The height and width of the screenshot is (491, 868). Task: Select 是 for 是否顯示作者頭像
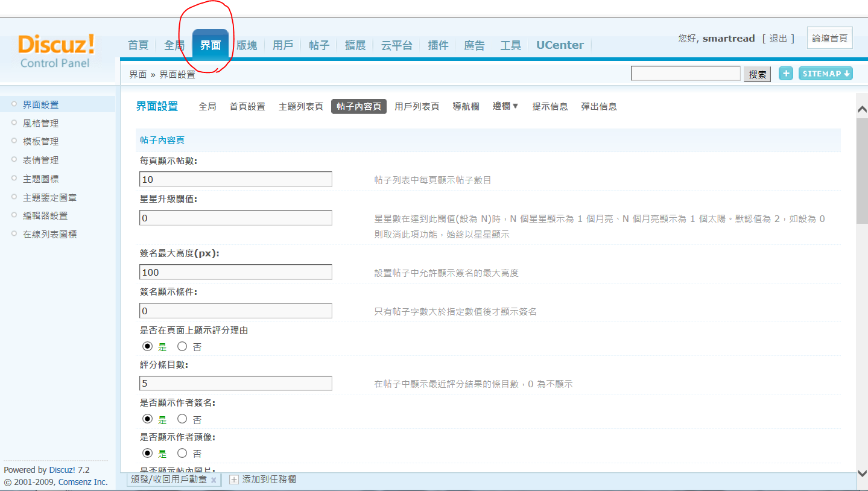(x=147, y=452)
